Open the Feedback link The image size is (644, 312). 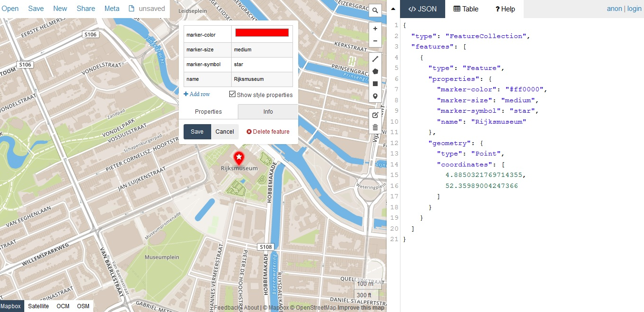coord(227,308)
